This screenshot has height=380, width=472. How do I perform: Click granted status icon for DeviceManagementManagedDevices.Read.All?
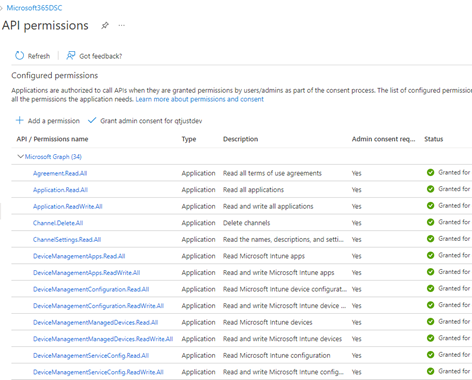(430, 322)
